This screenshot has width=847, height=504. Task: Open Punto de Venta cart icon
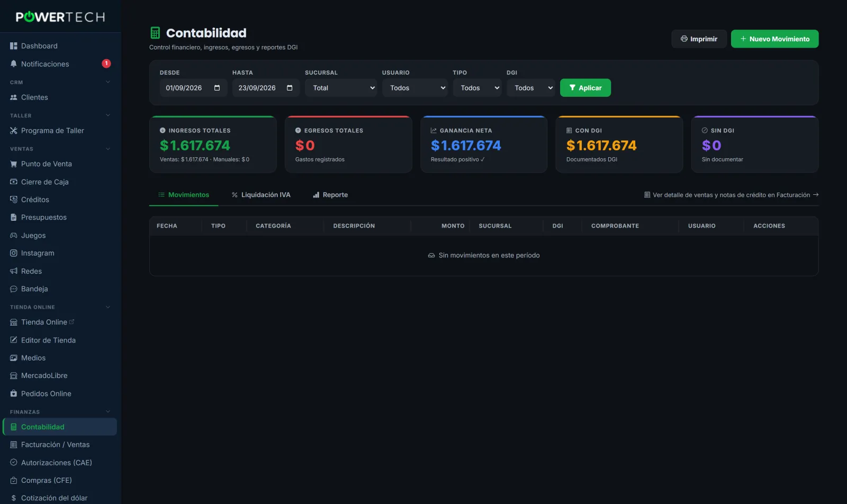coord(14,164)
